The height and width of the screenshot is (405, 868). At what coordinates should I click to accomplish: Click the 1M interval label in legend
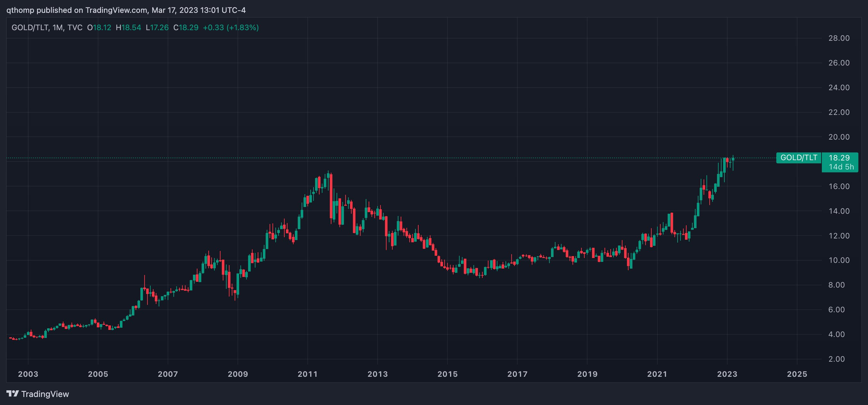[x=58, y=28]
